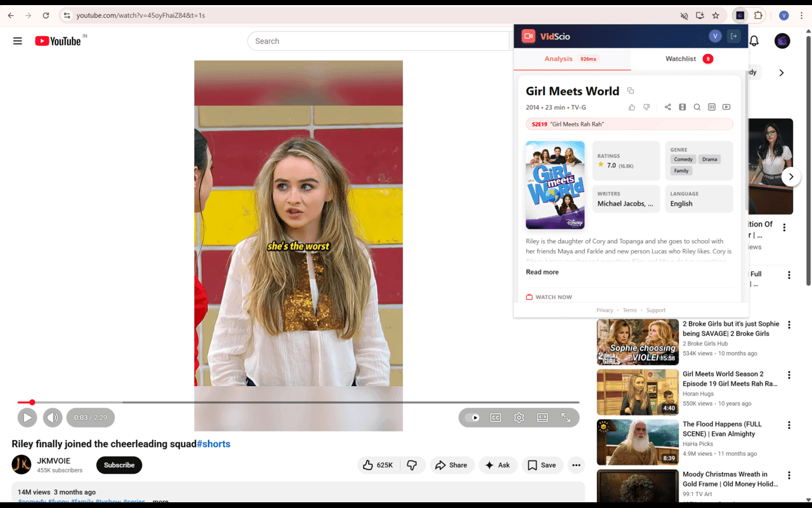Click the install app icon in address bar
The image size is (812, 508).
[700, 15]
